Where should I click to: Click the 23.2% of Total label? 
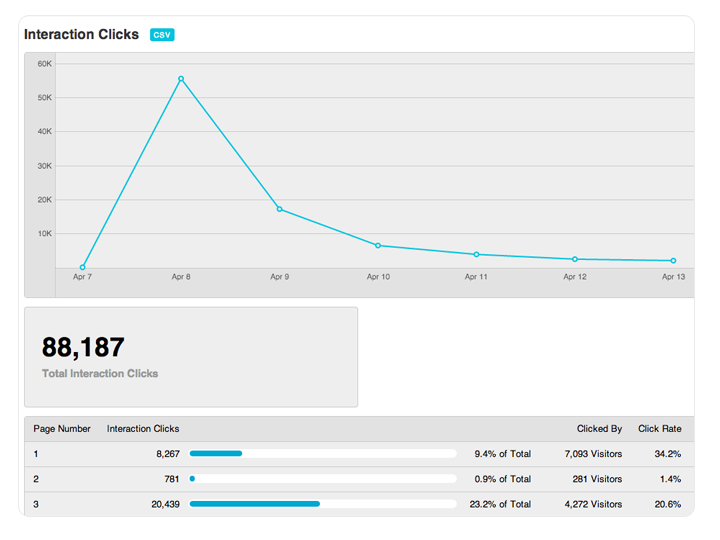[x=500, y=505]
